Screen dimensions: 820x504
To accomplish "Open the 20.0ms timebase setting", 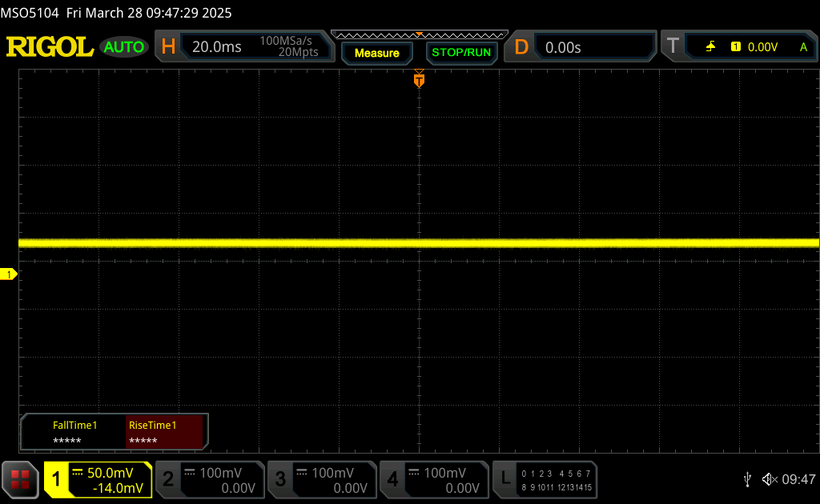I will point(216,47).
